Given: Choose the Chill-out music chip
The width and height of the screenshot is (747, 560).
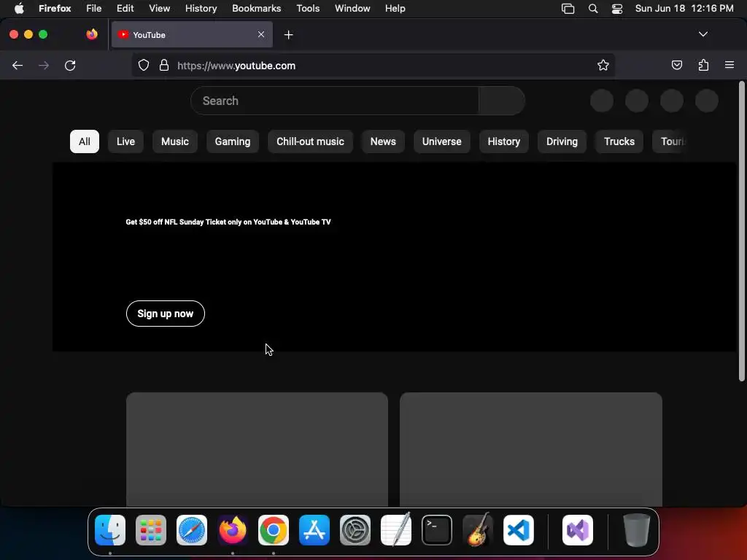Looking at the screenshot, I should 310,141.
